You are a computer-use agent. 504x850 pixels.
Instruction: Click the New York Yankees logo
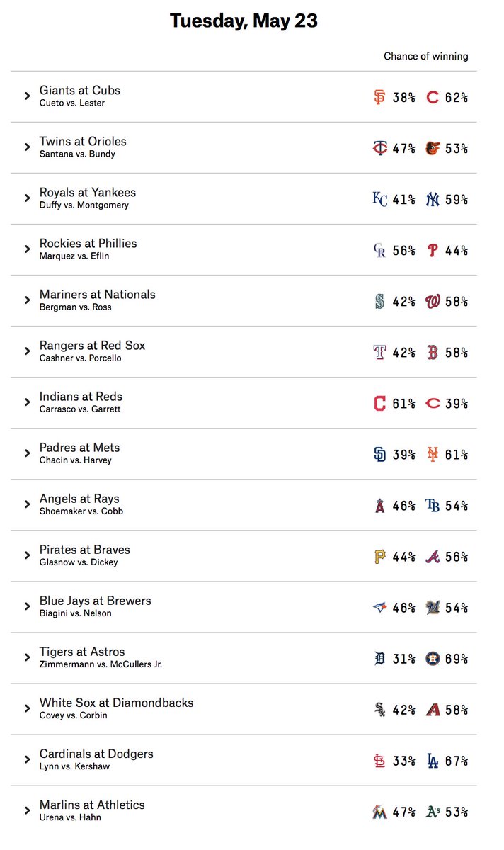[x=432, y=199]
